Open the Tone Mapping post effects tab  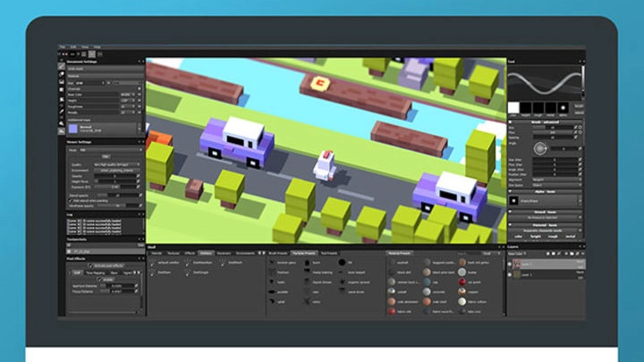pos(96,273)
